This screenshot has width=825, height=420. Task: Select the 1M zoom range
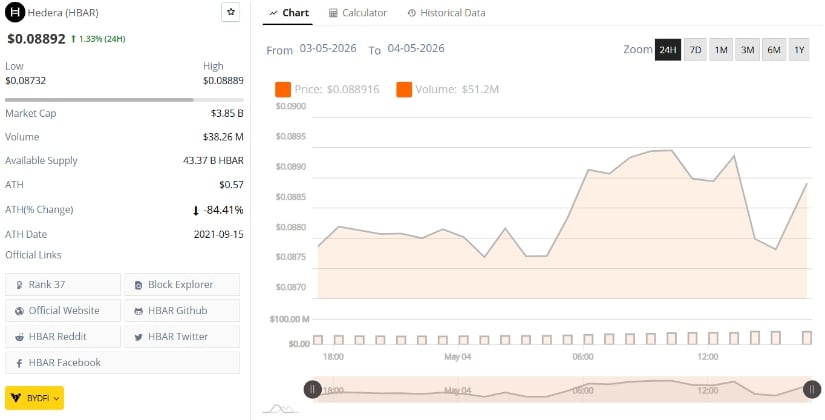(x=721, y=50)
